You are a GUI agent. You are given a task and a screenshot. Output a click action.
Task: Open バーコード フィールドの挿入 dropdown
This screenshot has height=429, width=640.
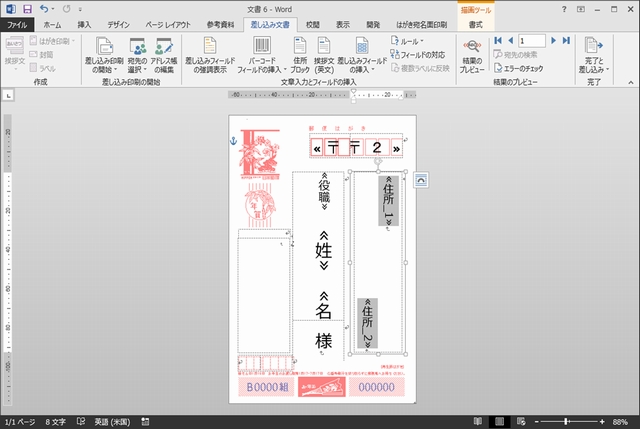262,55
